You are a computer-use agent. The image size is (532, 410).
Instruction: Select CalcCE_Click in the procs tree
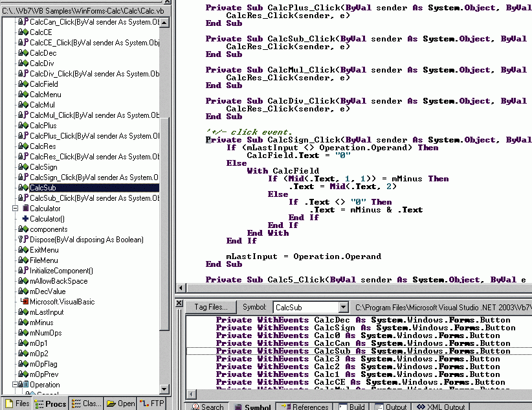pyautogui.click(x=94, y=43)
